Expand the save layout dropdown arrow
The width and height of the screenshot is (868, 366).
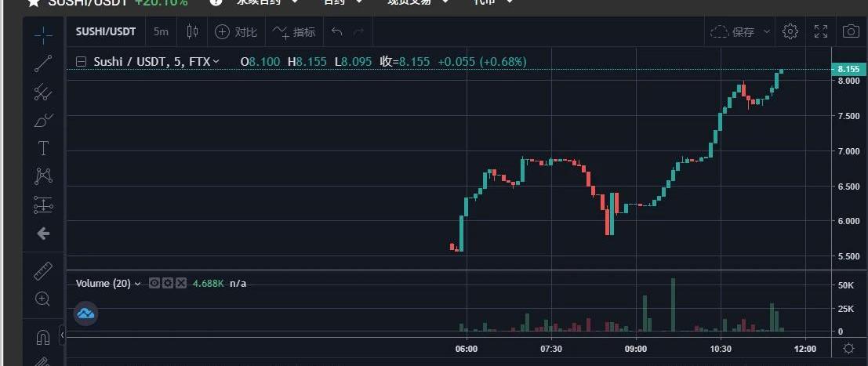[766, 32]
